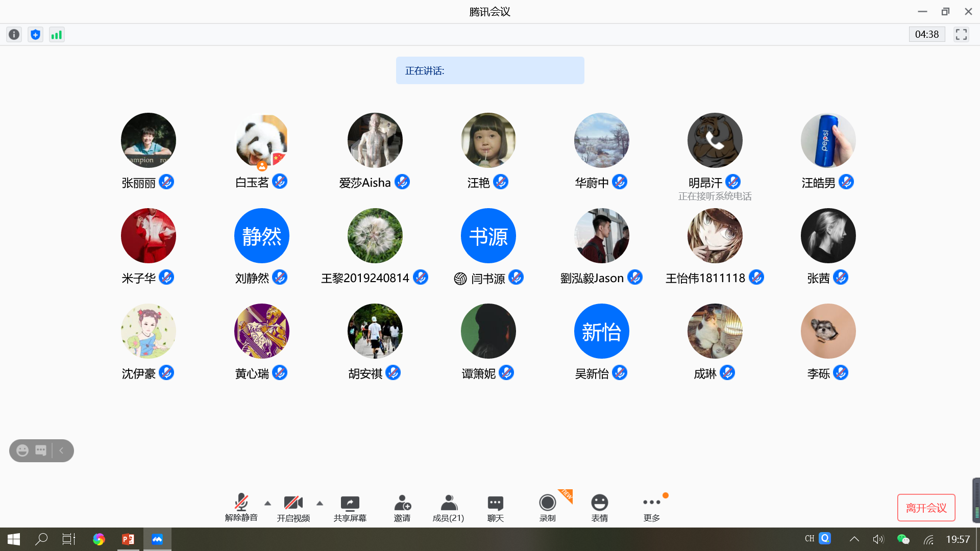Click the blue security shield icon

tap(35, 35)
